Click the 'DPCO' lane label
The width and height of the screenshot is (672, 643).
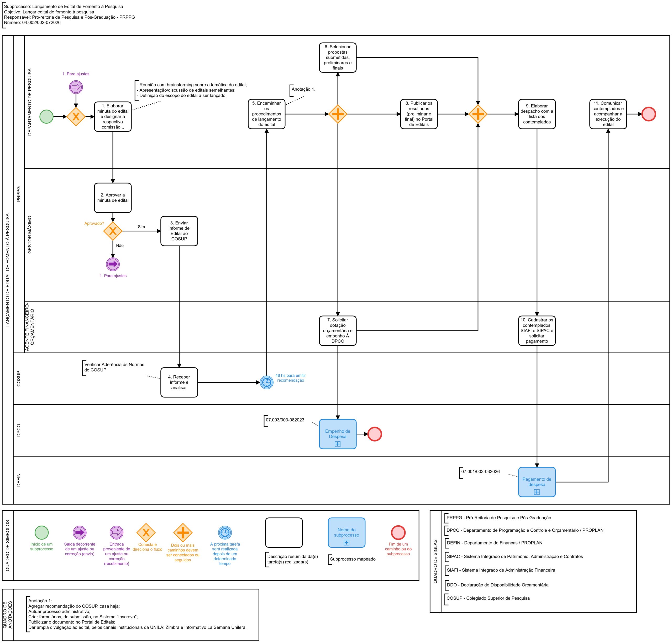(18, 430)
